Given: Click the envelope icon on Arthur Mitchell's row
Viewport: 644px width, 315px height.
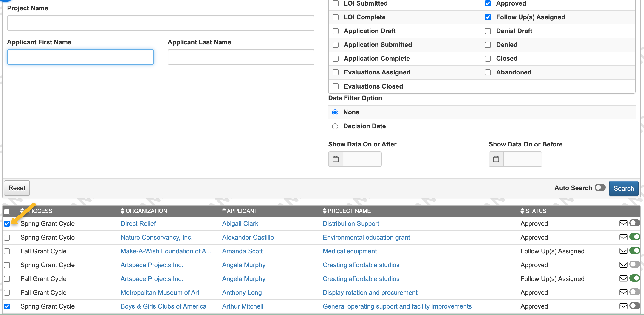Looking at the screenshot, I should click(624, 306).
